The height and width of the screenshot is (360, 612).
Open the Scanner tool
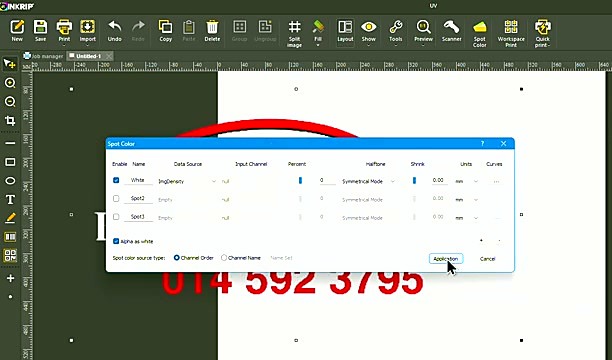pyautogui.click(x=452, y=30)
